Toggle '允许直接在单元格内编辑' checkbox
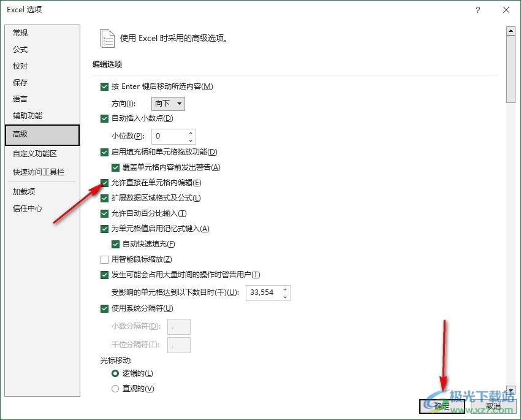 point(104,183)
